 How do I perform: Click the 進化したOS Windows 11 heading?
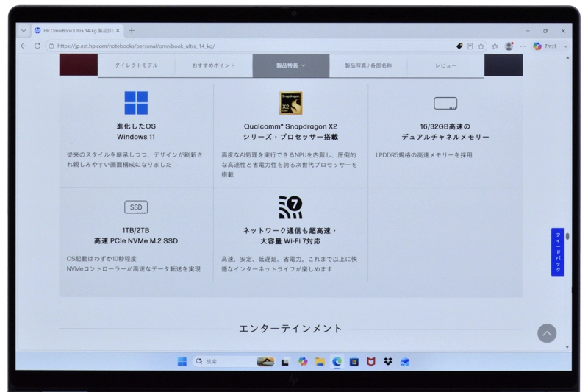pyautogui.click(x=136, y=132)
